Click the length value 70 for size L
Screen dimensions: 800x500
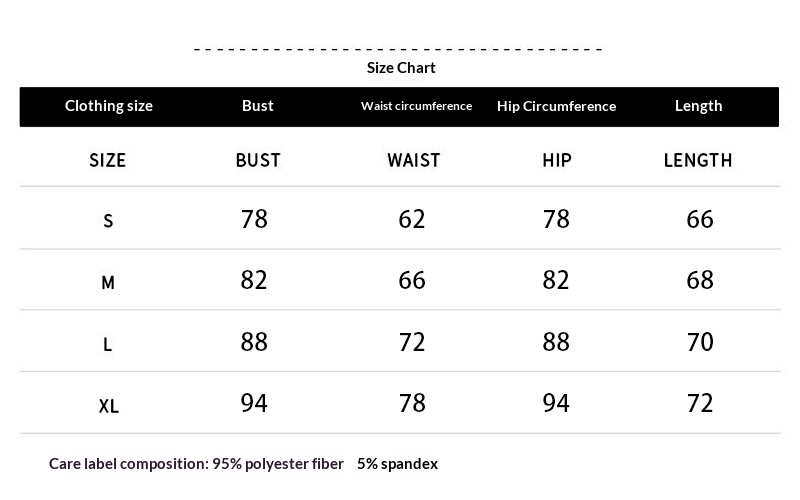(x=700, y=342)
